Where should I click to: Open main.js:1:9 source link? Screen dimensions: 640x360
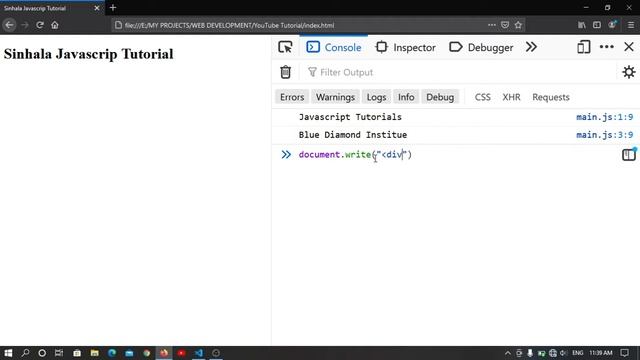[604, 117]
